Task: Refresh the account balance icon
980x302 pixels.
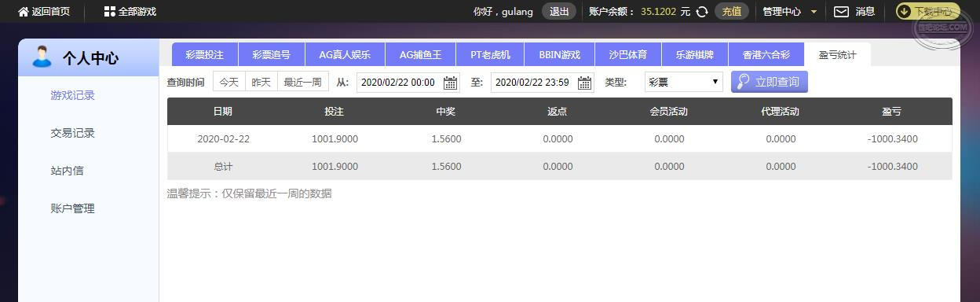Action: 702,12
